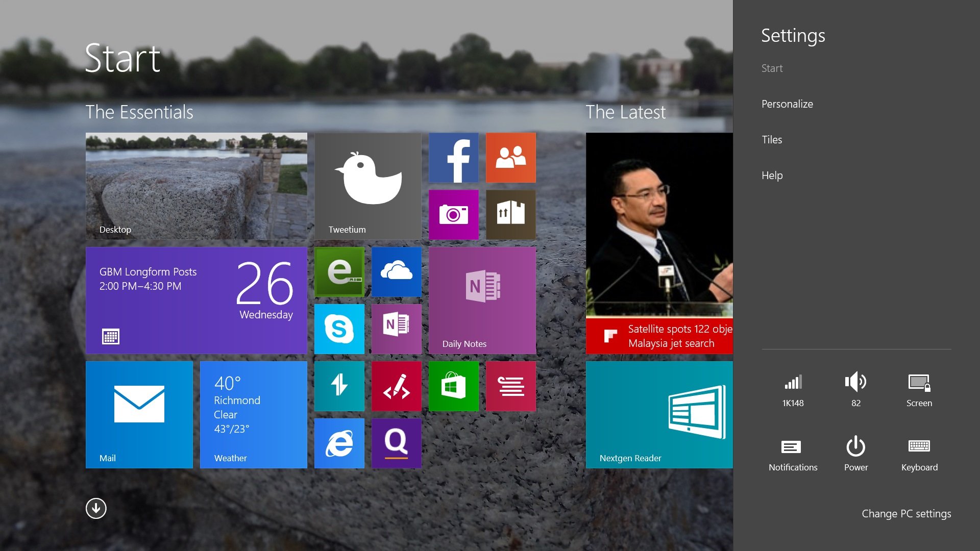
Task: Launch the Skype tile
Action: pyautogui.click(x=339, y=329)
